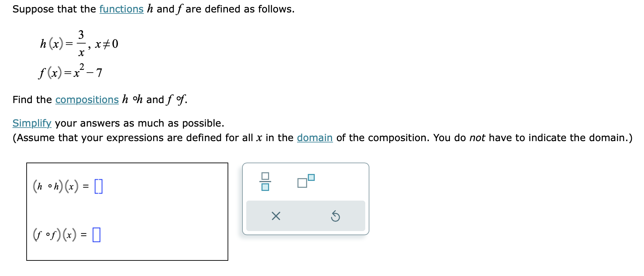Screen dimensions: 644x276
Task: Open the functions definition link
Action: pos(121,9)
